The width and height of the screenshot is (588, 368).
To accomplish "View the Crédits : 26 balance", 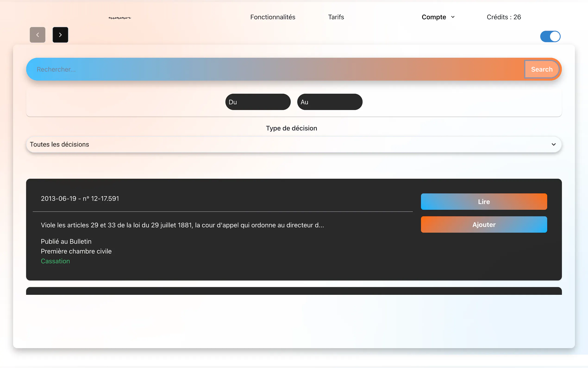I will [x=504, y=17].
